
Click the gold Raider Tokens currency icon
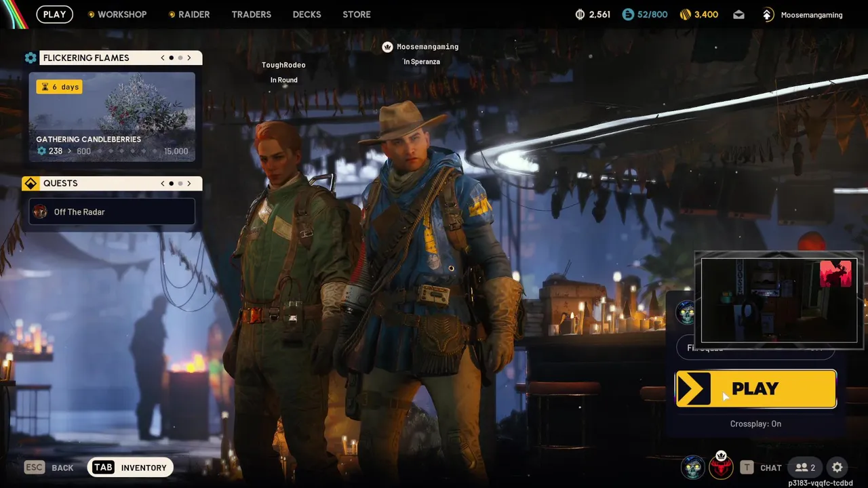(686, 14)
